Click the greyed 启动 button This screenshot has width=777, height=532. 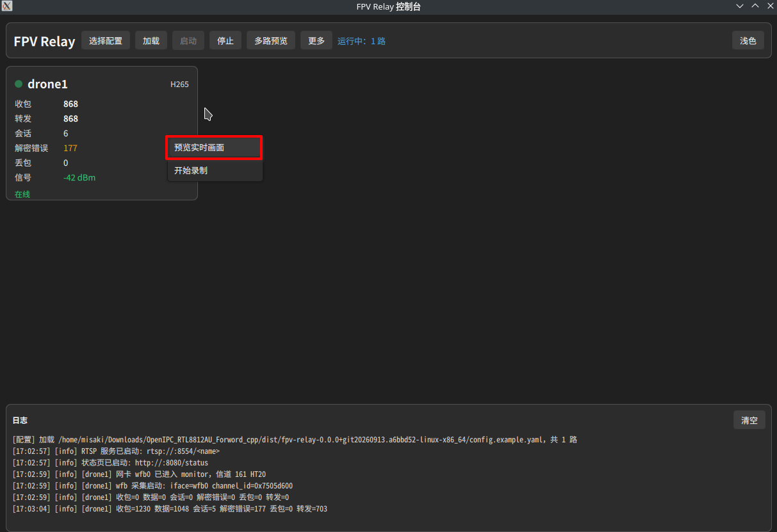(x=188, y=40)
